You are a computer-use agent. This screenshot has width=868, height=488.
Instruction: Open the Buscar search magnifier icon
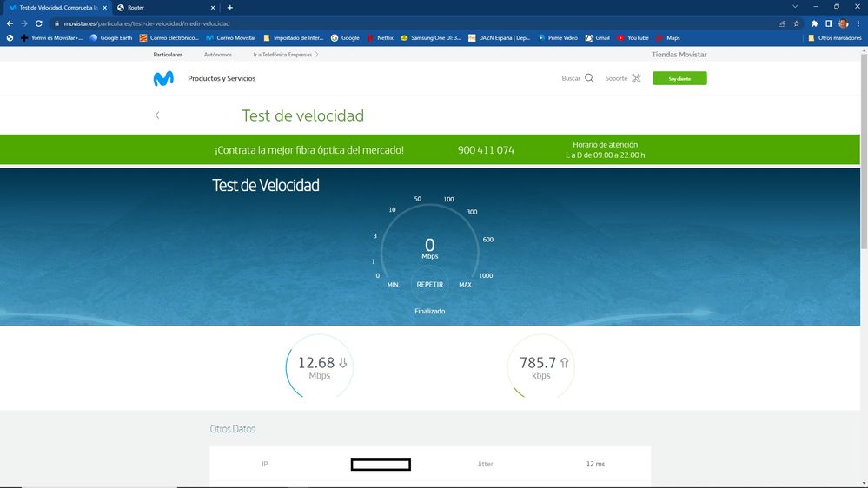tap(589, 78)
